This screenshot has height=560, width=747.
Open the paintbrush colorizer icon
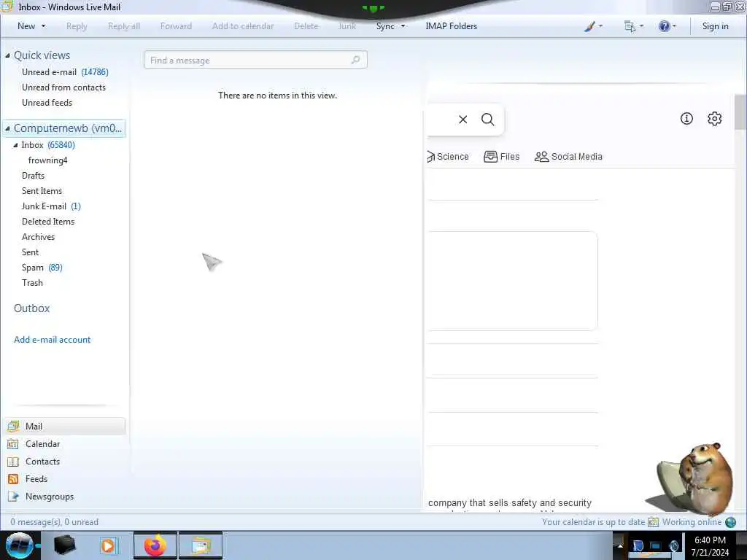[x=589, y=26]
